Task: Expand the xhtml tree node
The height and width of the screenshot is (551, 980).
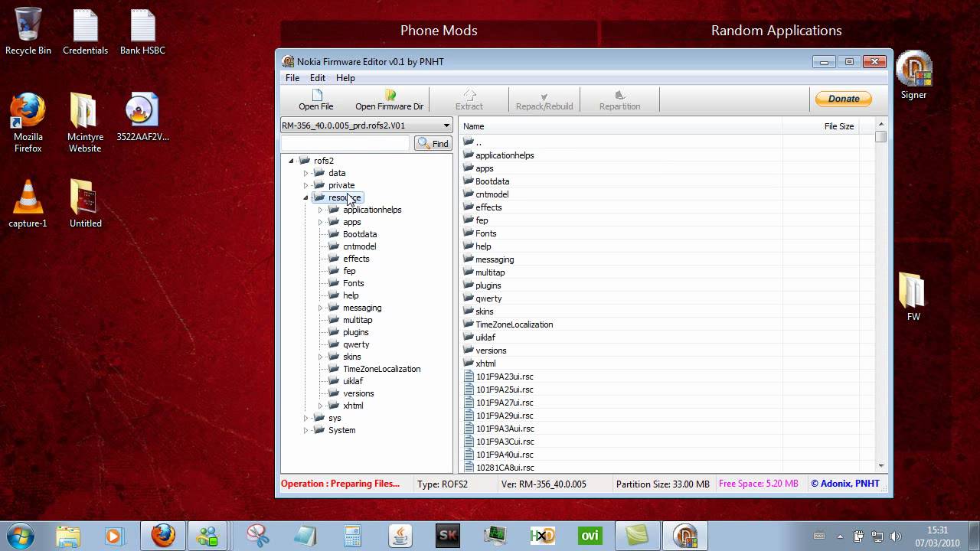Action: tap(320, 406)
